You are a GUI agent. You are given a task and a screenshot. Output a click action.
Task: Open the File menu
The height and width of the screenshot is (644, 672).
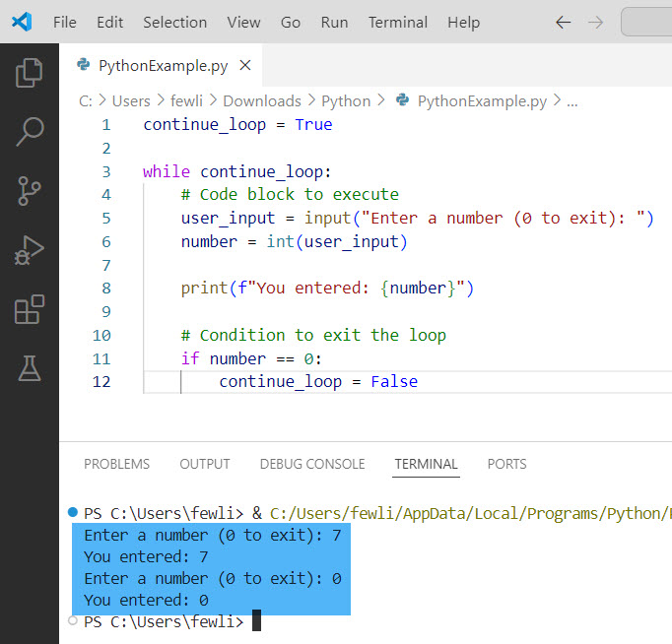(x=65, y=23)
